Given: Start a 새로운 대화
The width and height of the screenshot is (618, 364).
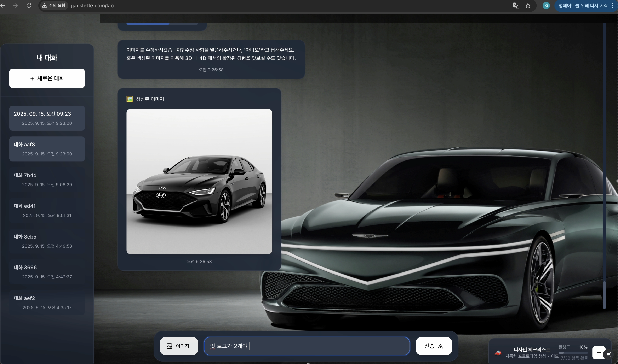Looking at the screenshot, I should point(47,78).
